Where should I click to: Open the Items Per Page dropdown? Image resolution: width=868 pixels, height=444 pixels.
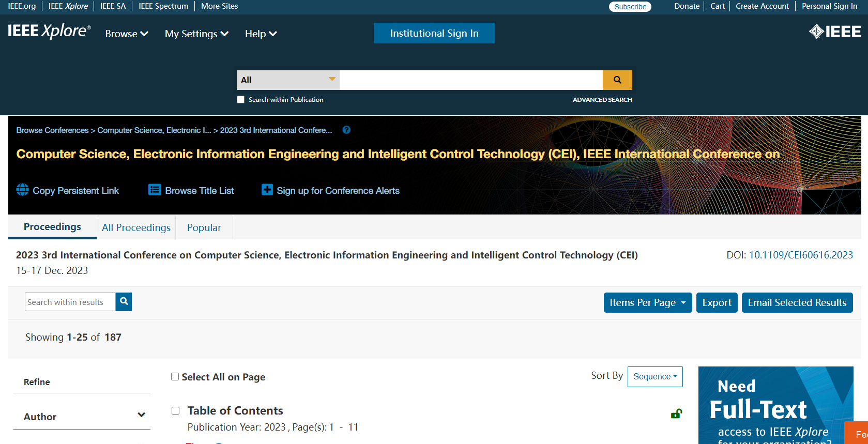[x=648, y=303]
